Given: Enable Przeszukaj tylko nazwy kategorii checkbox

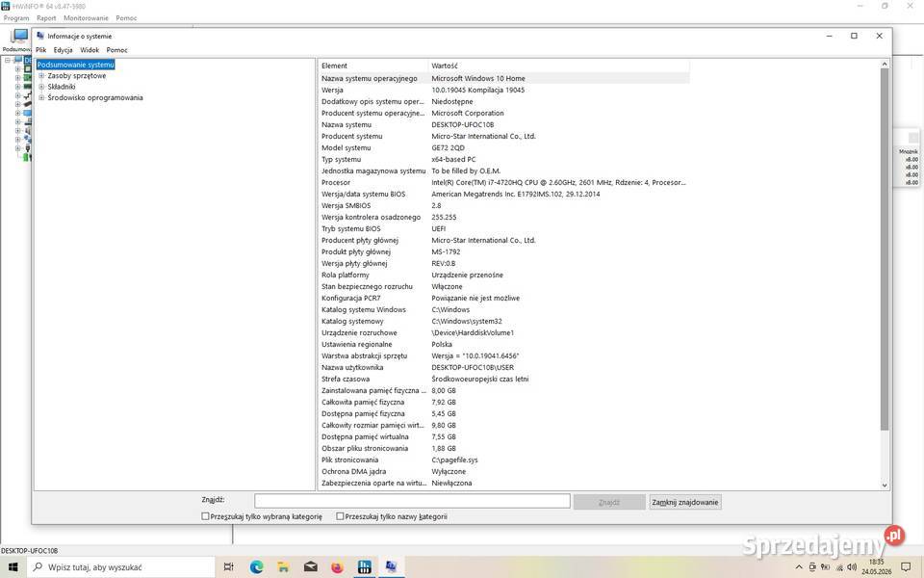Looking at the screenshot, I should click(x=340, y=516).
